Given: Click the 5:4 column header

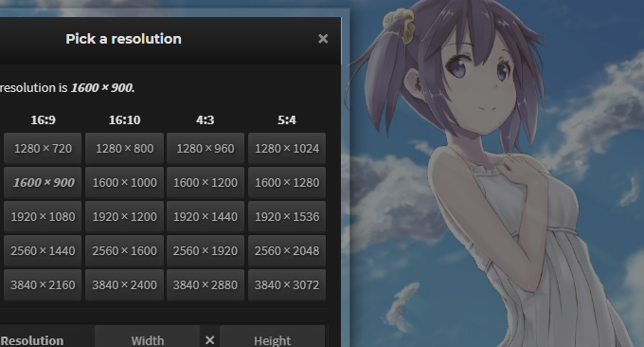Looking at the screenshot, I should (x=287, y=120).
